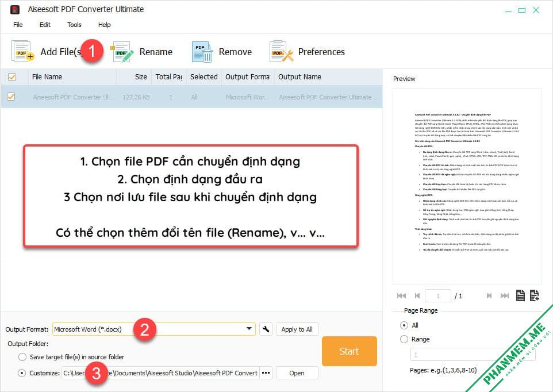Click the Preferences label in toolbar
Screen dimensions: 553x392
click(x=321, y=52)
